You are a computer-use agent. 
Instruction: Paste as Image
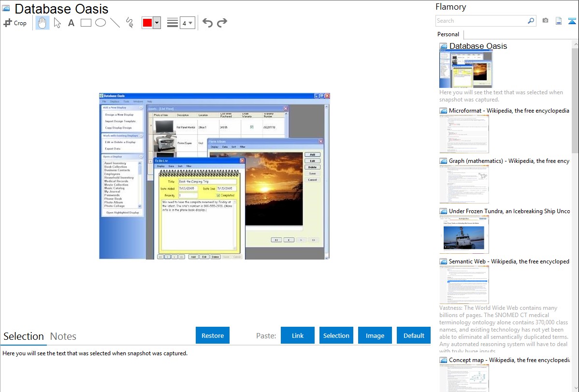375,335
